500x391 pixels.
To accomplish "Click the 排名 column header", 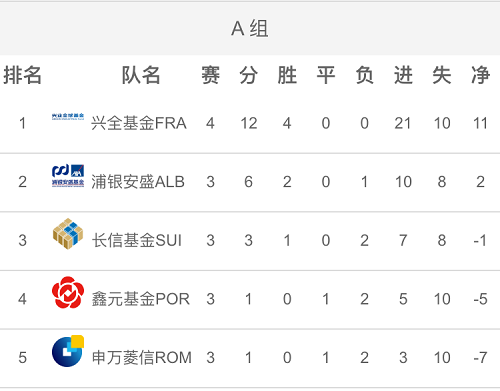I will click(x=22, y=75).
